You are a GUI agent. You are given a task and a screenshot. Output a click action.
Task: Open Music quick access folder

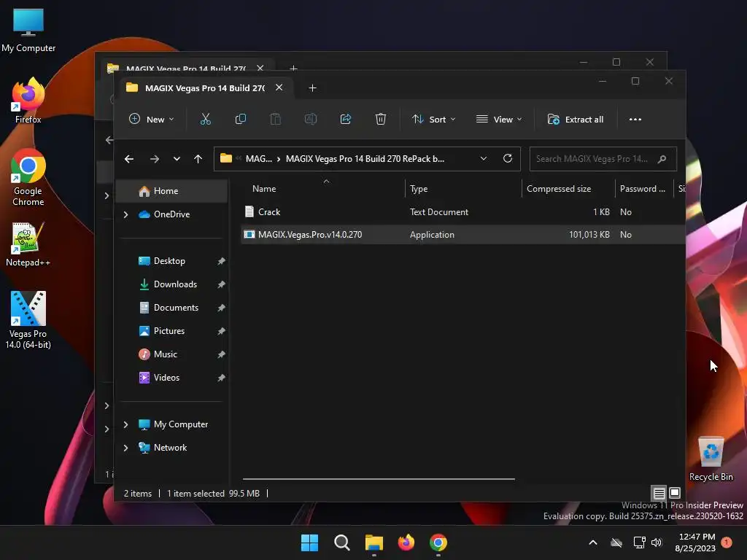172,354
